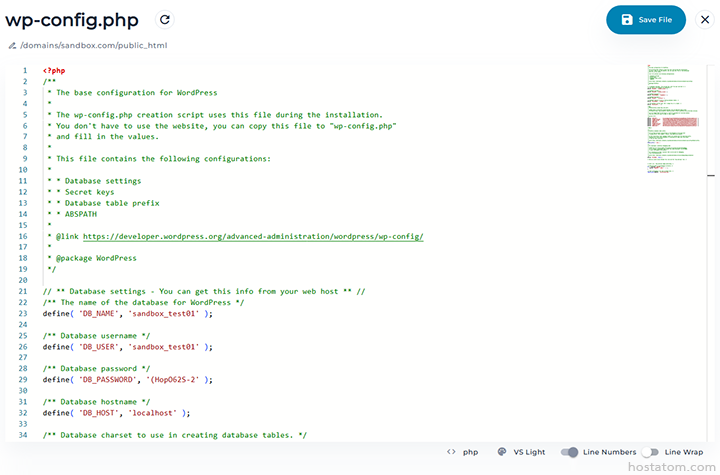720x475 pixels.
Task: Click the refresh icon beside wp-config.php
Action: click(x=165, y=19)
